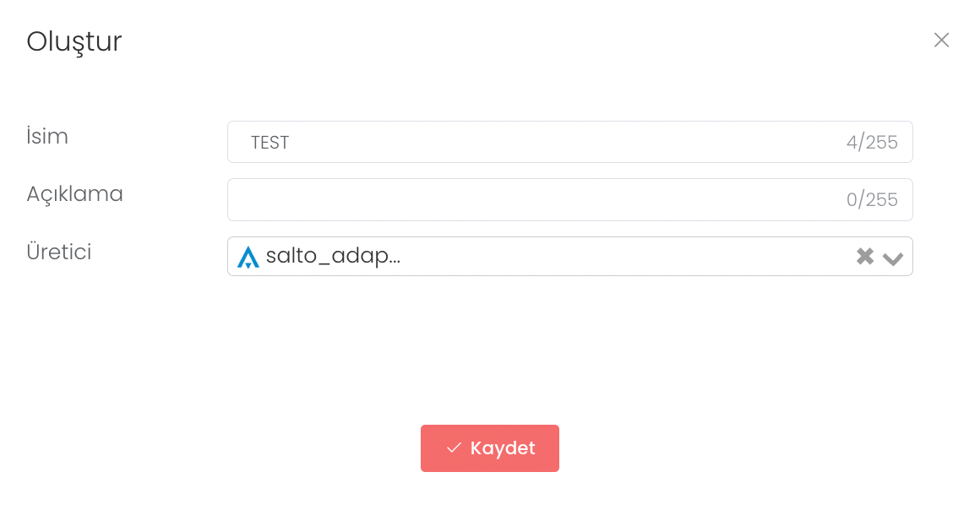
Task: Click the Açıklama field label
Action: (x=74, y=194)
